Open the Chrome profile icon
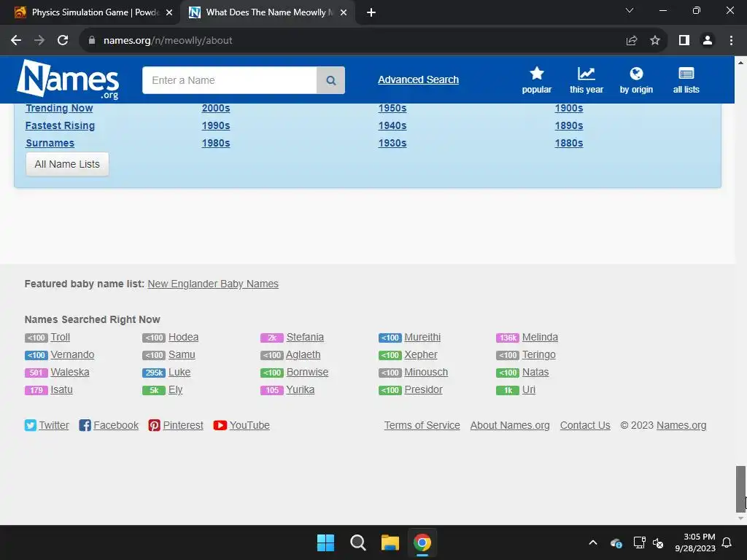Image resolution: width=747 pixels, height=560 pixels. 708,41
